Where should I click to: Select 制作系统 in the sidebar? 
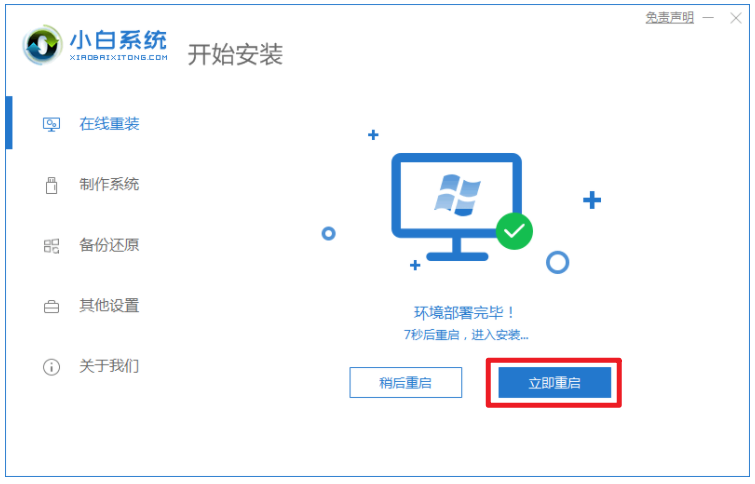tap(109, 184)
